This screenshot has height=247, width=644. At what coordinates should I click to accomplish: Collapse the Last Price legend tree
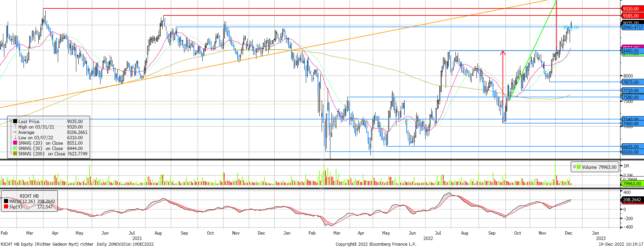tap(11, 121)
